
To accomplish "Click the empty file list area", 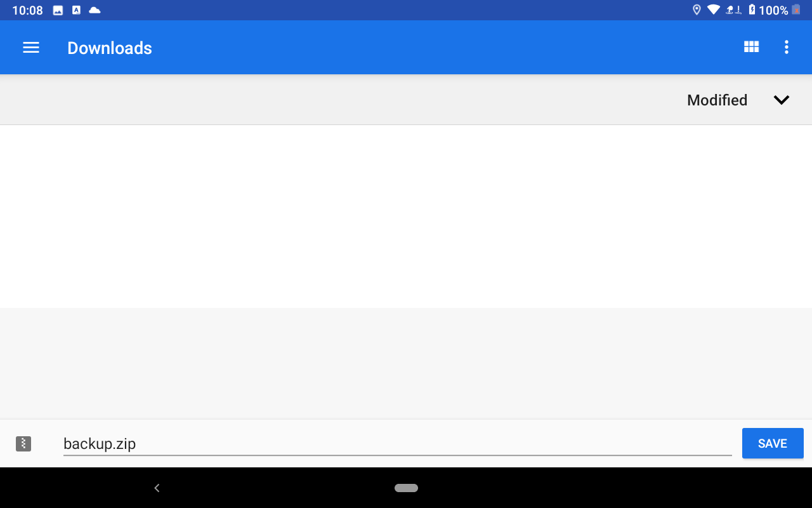I will [406, 216].
